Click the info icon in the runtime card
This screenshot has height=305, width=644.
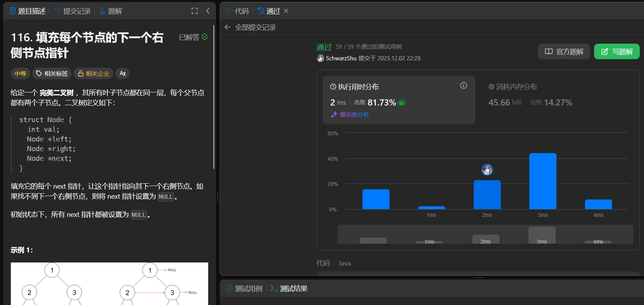[463, 85]
